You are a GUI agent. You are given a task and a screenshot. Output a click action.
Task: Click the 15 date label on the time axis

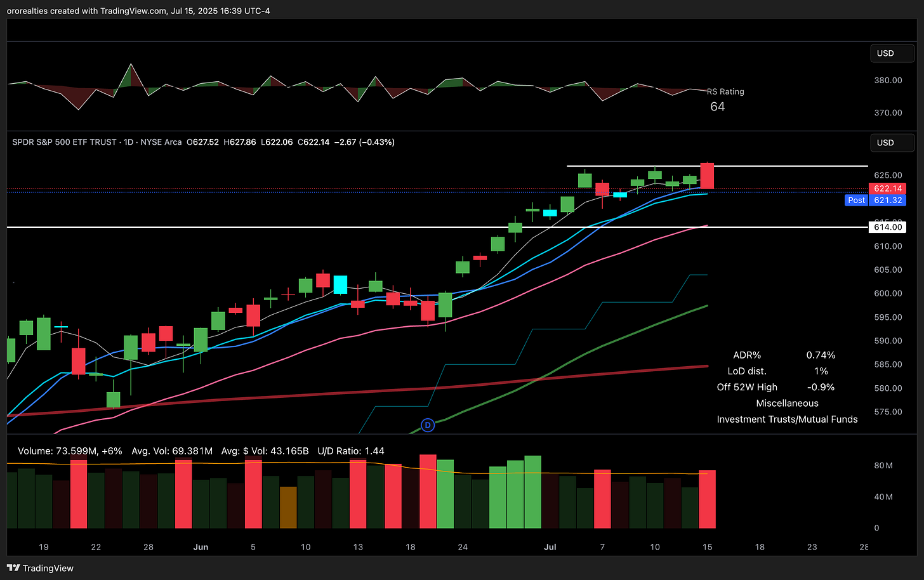tap(707, 546)
